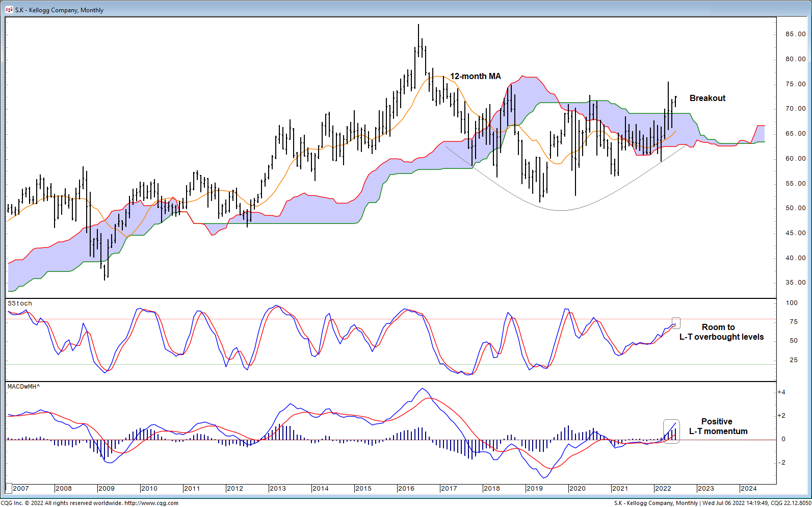Click the 45.00 price axis label

796,233
